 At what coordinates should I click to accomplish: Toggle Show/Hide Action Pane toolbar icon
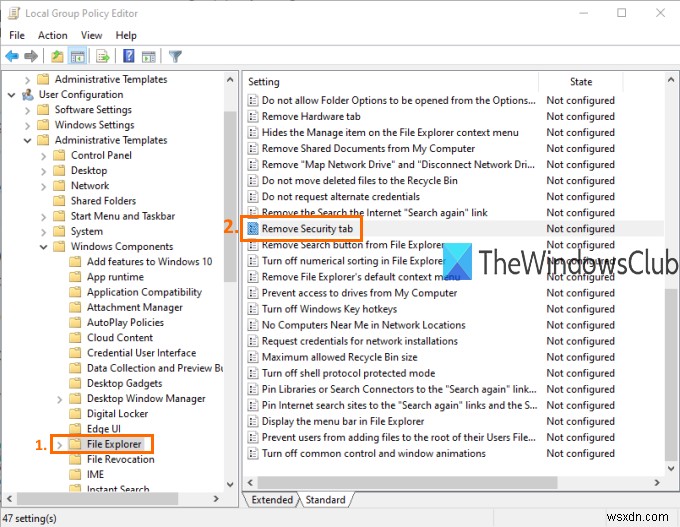[x=148, y=56]
